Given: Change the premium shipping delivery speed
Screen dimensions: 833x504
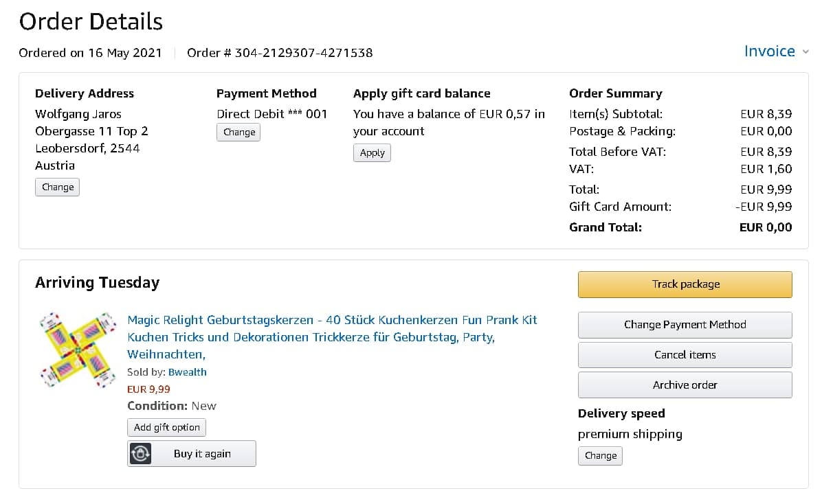Looking at the screenshot, I should tap(600, 455).
